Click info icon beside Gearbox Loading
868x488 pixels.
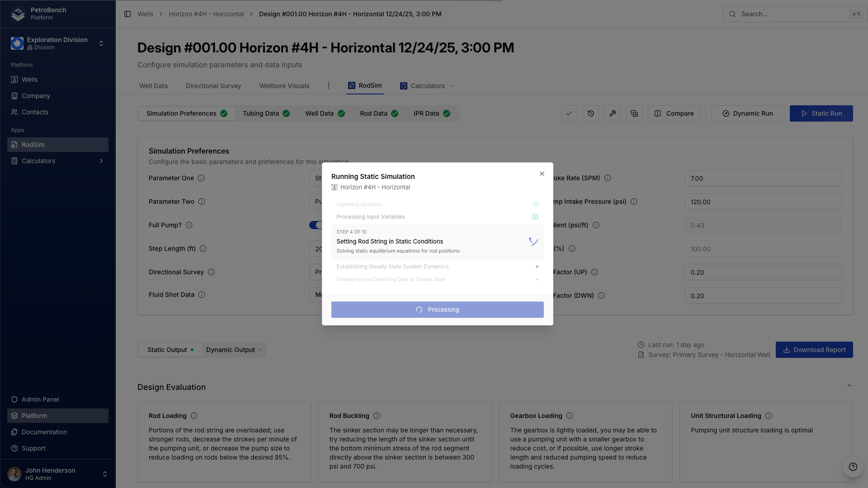click(570, 416)
